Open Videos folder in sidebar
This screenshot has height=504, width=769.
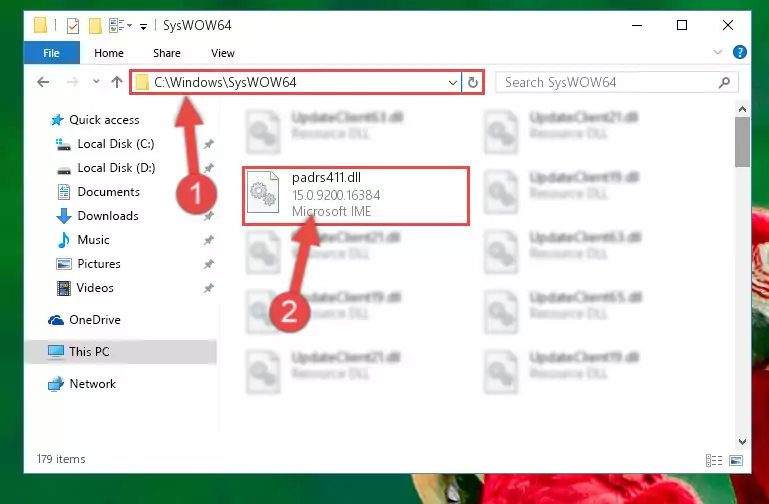pos(95,288)
